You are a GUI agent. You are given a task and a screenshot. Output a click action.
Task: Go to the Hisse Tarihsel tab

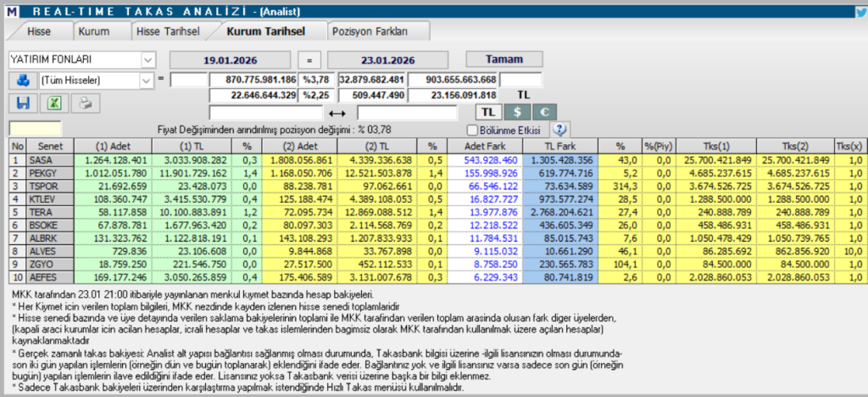click(168, 31)
